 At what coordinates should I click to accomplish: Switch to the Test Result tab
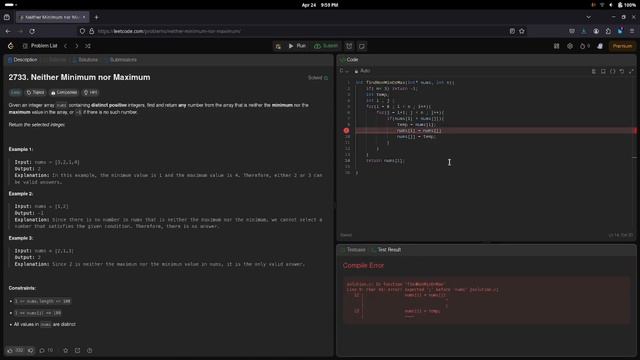[x=386, y=250]
